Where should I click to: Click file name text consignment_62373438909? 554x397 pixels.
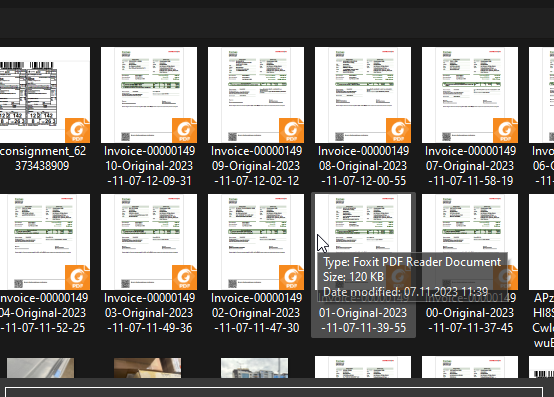(43, 158)
